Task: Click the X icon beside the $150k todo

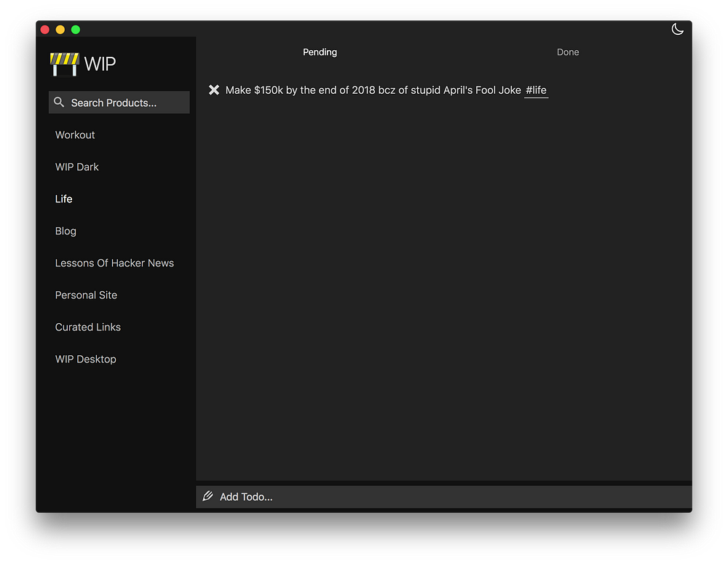Action: [x=213, y=90]
